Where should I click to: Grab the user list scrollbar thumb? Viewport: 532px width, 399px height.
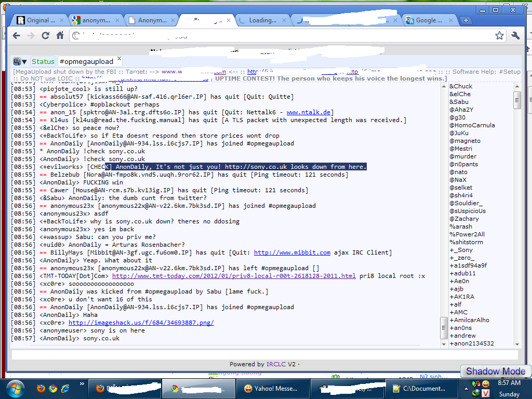(517, 100)
